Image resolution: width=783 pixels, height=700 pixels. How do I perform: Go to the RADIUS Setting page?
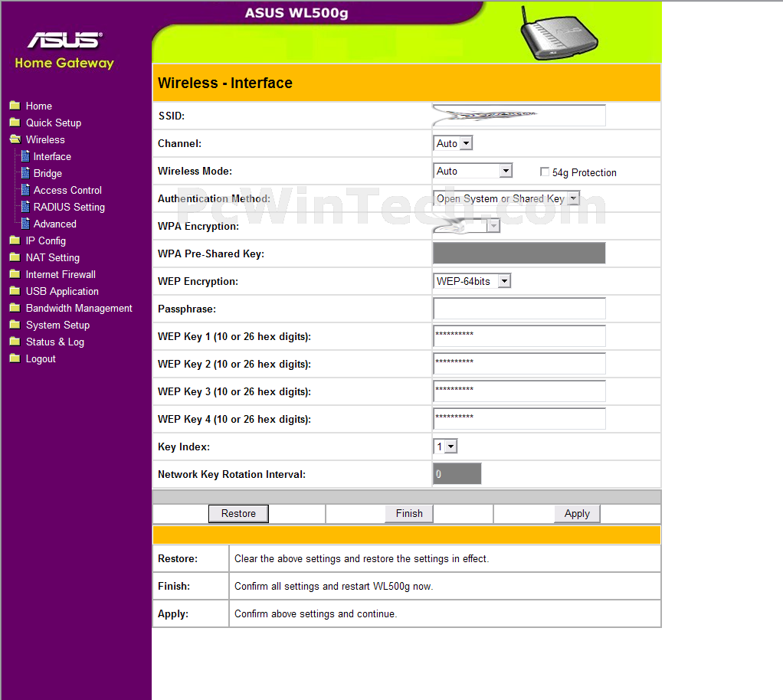[x=70, y=208]
